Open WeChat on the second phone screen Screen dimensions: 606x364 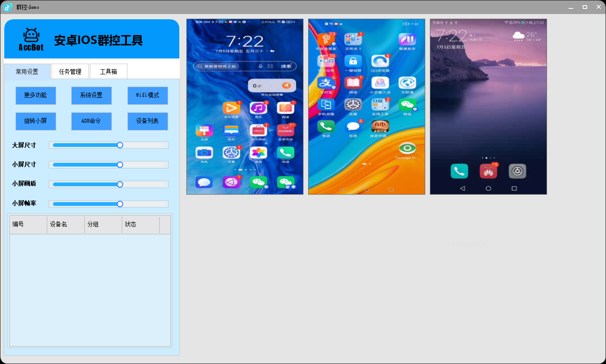(x=407, y=105)
